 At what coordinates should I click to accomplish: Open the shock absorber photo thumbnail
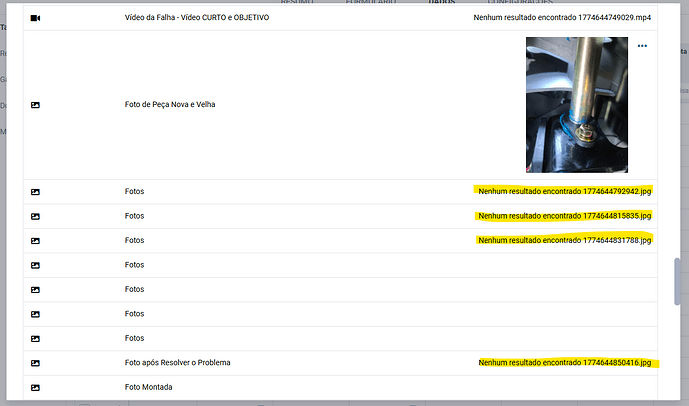pyautogui.click(x=577, y=105)
